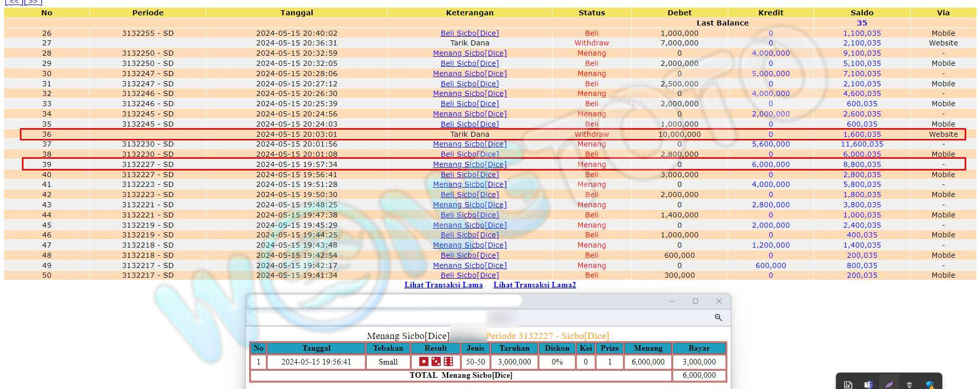Open Microsoft Teams from the system tray
Viewport: 980px width, 389px height.
coord(868,384)
